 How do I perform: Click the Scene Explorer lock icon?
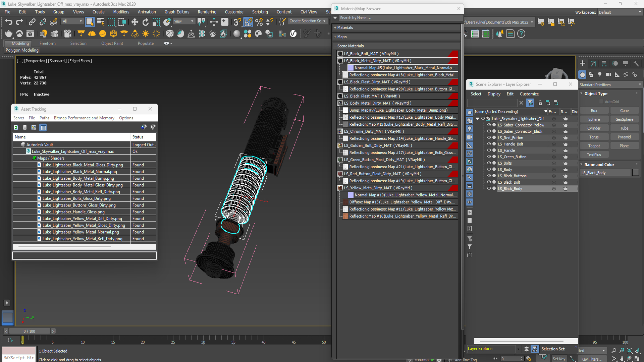(540, 103)
